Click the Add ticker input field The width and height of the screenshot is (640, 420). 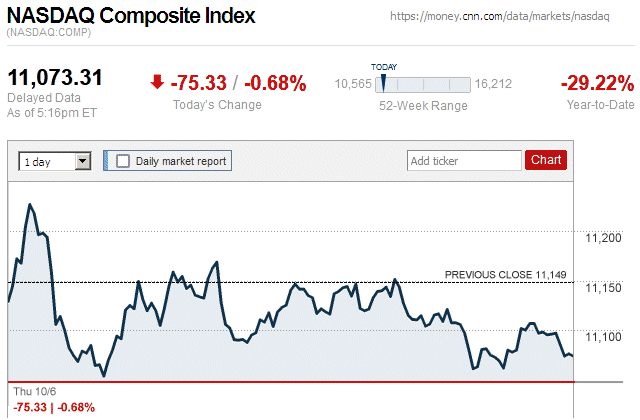pyautogui.click(x=464, y=160)
